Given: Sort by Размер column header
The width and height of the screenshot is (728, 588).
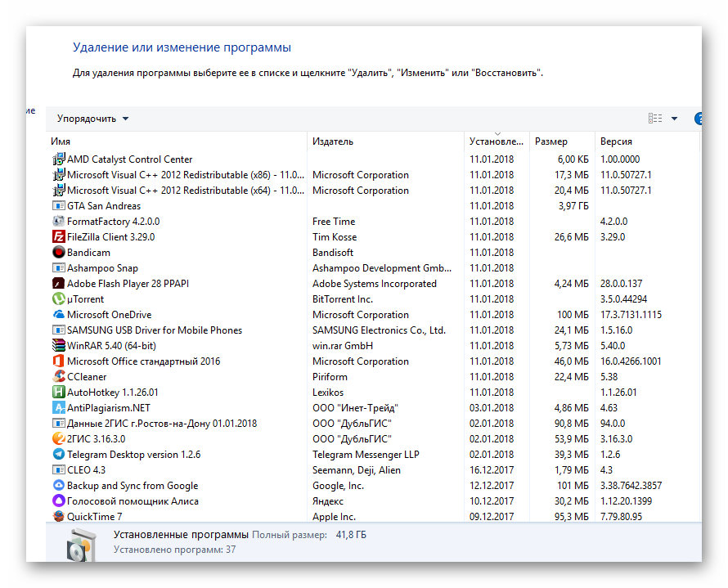Looking at the screenshot, I should (561, 141).
